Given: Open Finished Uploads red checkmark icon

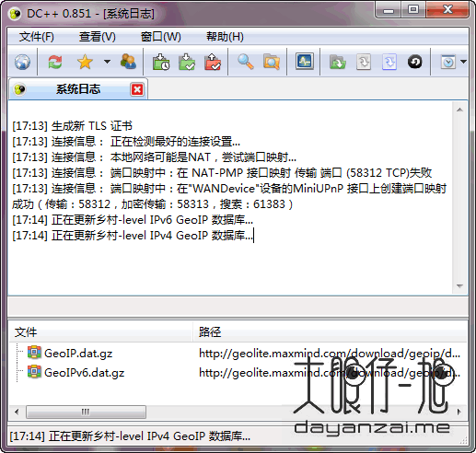Looking at the screenshot, I should (213, 62).
